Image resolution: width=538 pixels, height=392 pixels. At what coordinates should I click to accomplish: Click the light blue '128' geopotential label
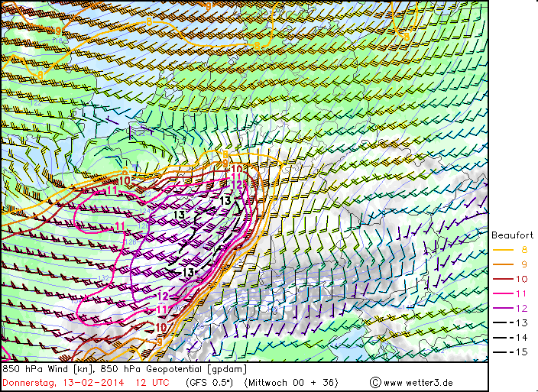point(131,241)
